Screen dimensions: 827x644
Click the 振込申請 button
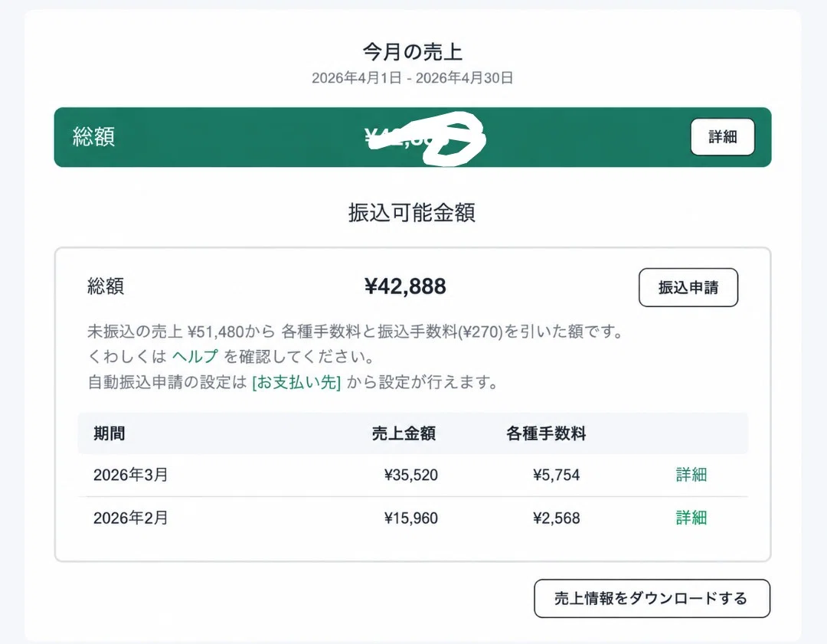point(688,287)
